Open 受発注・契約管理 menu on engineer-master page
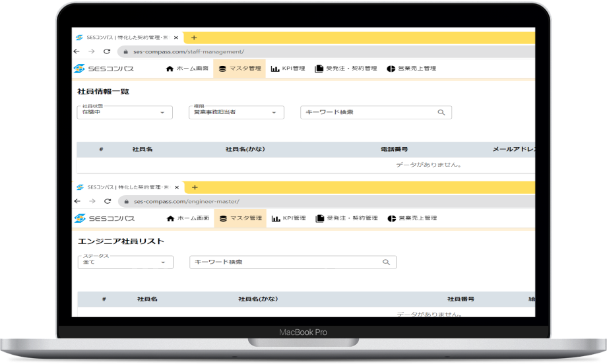607x364 pixels. [347, 218]
